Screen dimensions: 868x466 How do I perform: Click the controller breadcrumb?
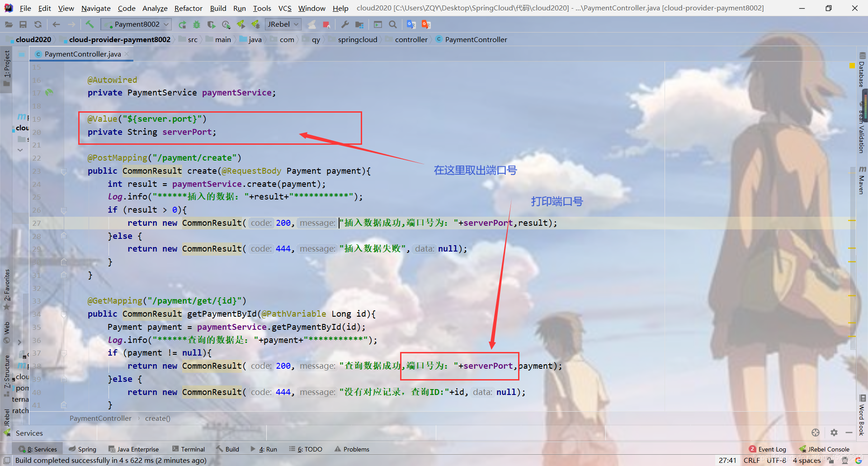[411, 40]
